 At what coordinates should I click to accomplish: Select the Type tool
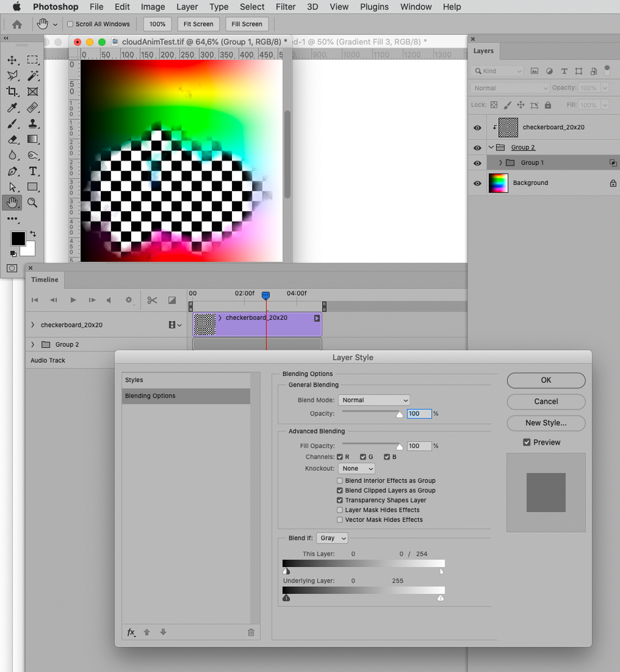coord(33,171)
